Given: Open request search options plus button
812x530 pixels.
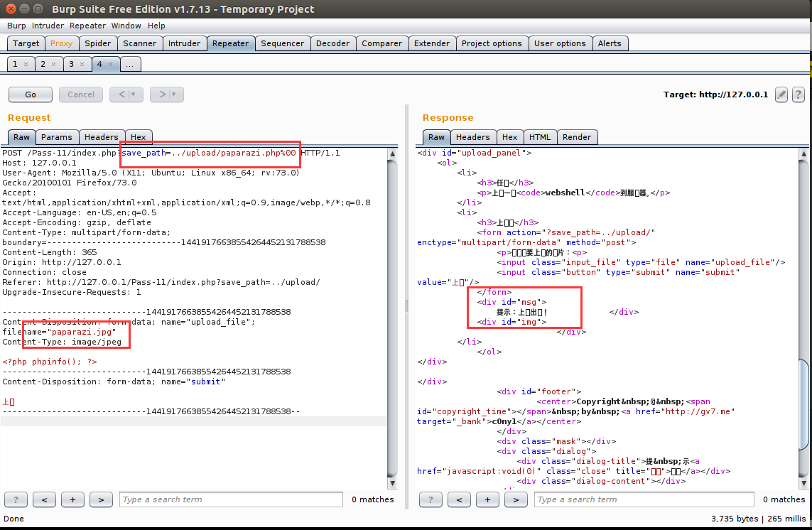Looking at the screenshot, I should click(72, 499).
